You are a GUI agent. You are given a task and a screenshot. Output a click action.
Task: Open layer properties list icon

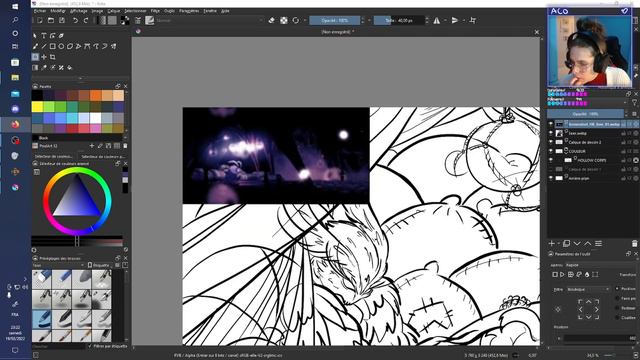(x=598, y=244)
